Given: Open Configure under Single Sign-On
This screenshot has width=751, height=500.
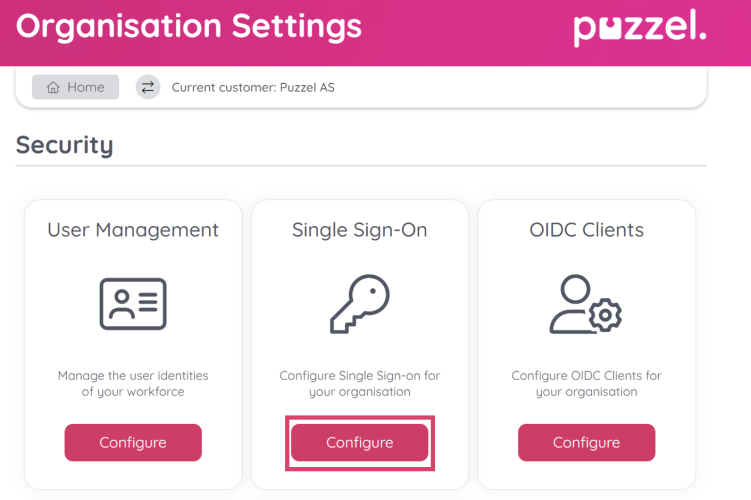Looking at the screenshot, I should [360, 443].
